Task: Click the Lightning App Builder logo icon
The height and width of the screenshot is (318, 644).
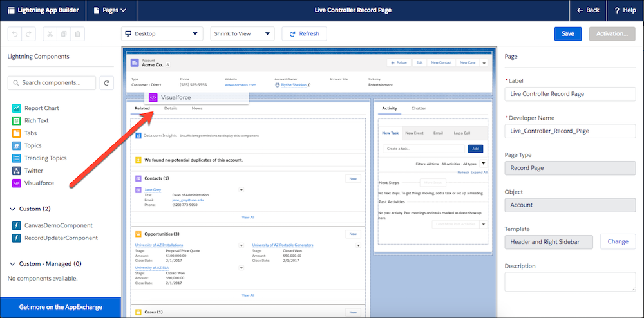Action: pos(11,10)
